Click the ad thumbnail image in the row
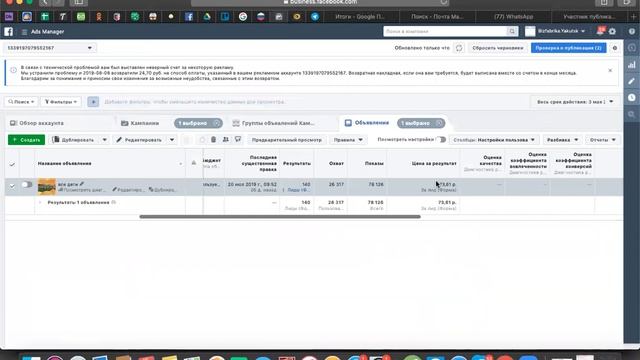640x360 pixels. click(x=47, y=187)
